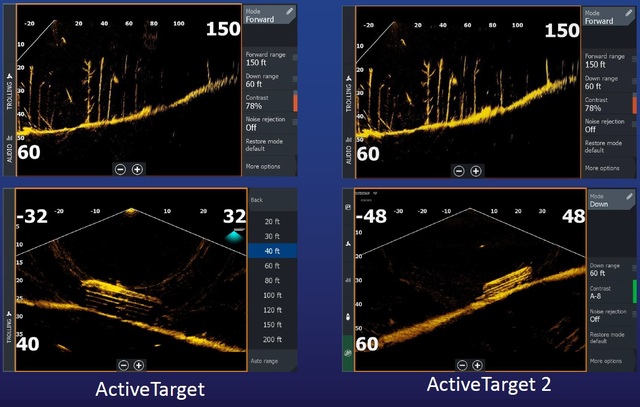Toggle Noise rejection on Down mode screen
The width and height of the screenshot is (640, 407).
click(612, 315)
